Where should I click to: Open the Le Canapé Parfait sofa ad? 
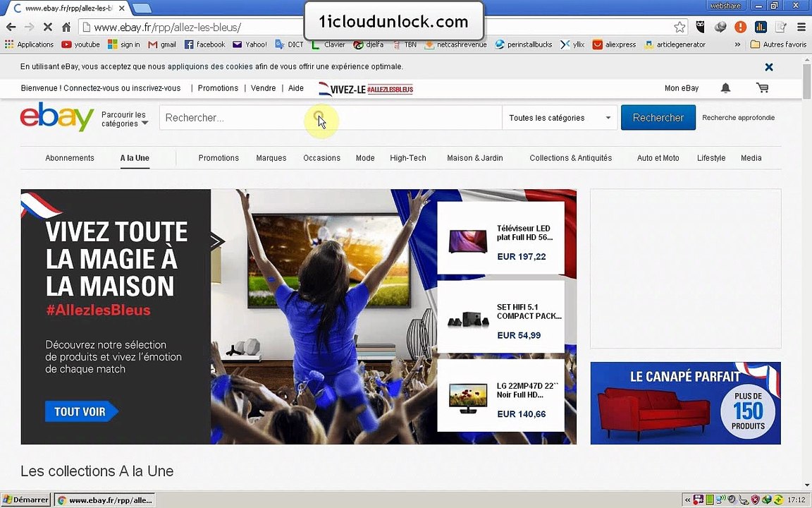coord(686,403)
